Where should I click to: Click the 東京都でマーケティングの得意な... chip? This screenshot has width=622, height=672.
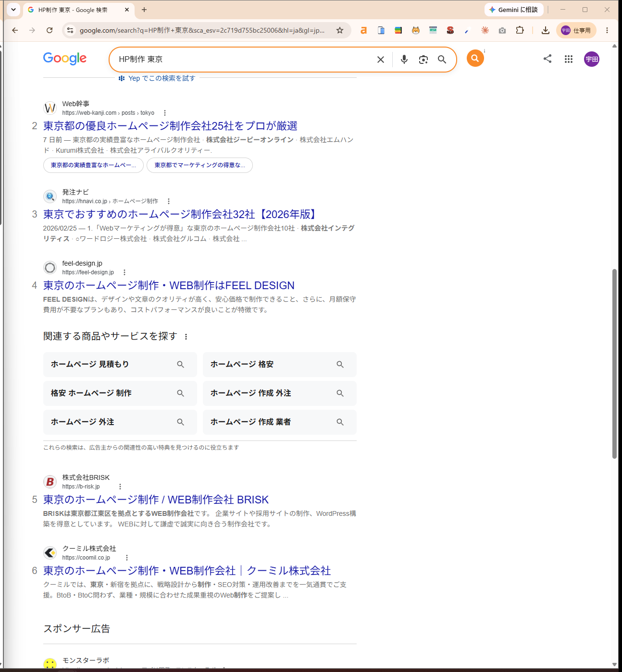pyautogui.click(x=199, y=165)
